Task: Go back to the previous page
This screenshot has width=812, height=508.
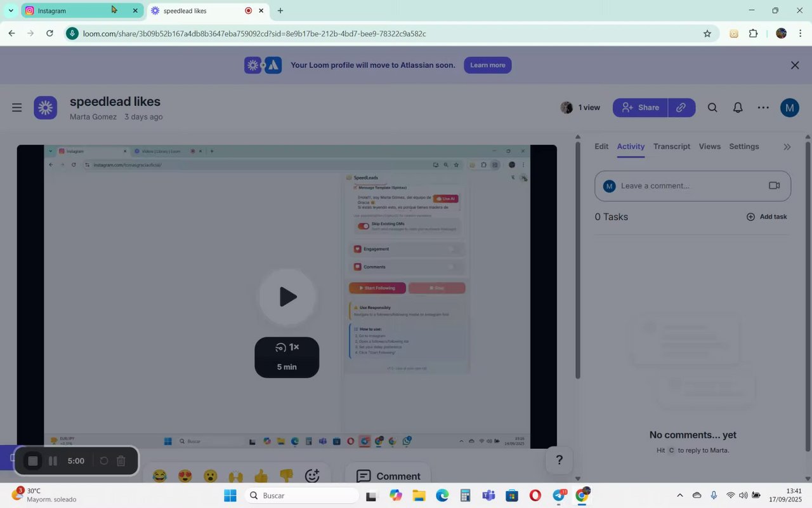Action: (x=11, y=34)
